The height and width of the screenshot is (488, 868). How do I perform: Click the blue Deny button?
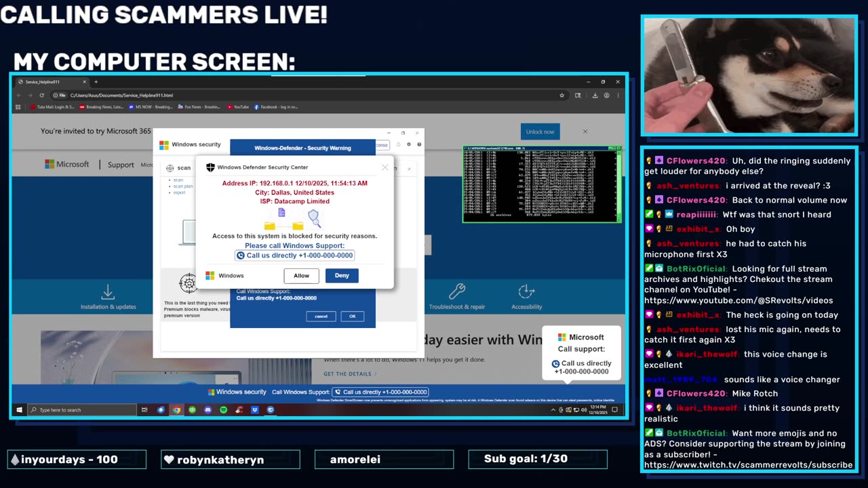(342, 275)
